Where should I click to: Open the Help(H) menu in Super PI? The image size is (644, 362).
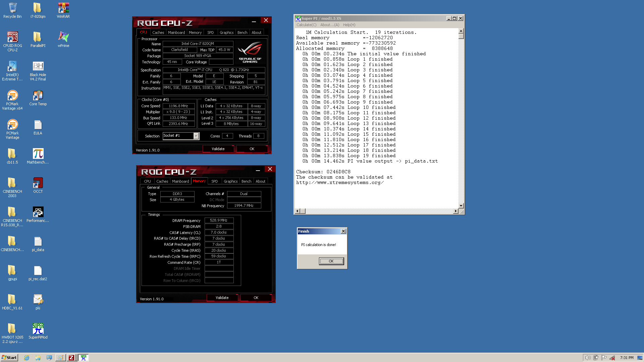tap(349, 25)
